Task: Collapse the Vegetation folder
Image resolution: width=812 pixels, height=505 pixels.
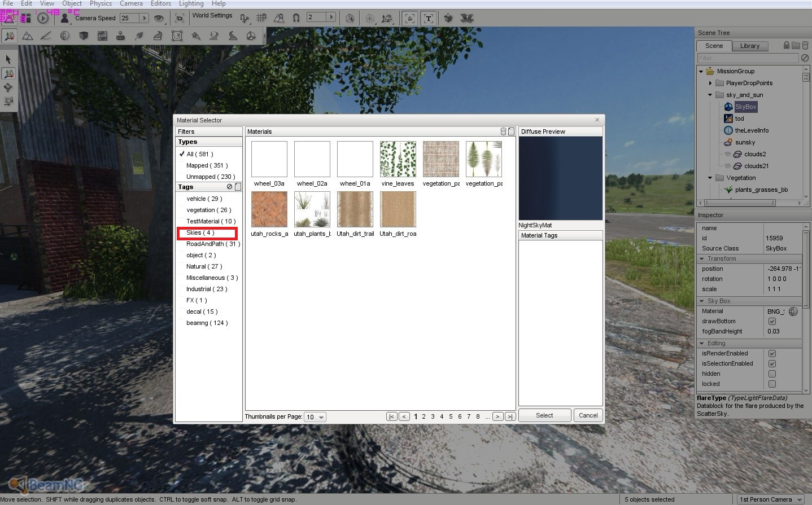Action: (710, 178)
